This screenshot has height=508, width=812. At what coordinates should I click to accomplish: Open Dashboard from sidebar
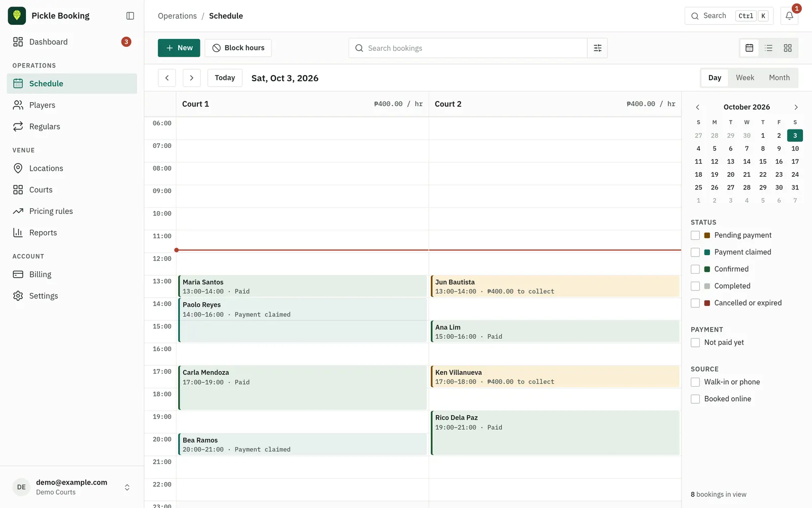click(x=72, y=42)
